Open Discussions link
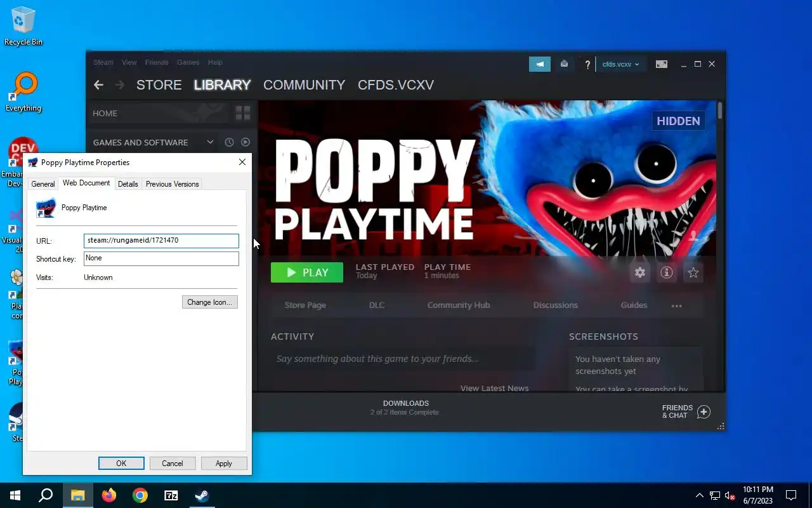This screenshot has width=812, height=508. coord(556,305)
